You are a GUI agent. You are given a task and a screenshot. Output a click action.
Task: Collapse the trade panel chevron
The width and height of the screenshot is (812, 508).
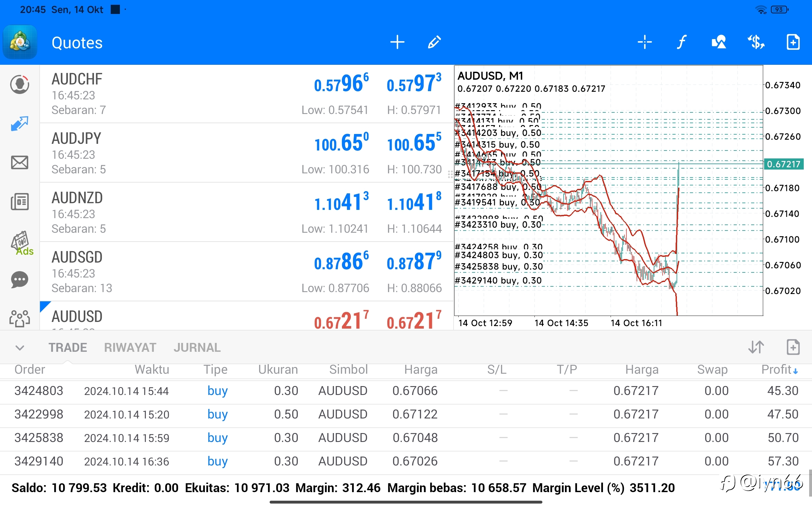[20, 348]
